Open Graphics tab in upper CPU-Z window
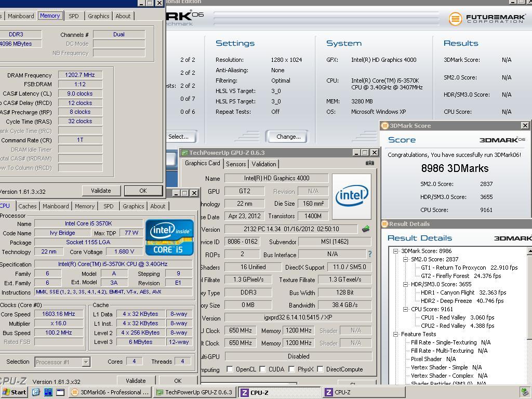This screenshot has width=532, height=399. click(98, 16)
